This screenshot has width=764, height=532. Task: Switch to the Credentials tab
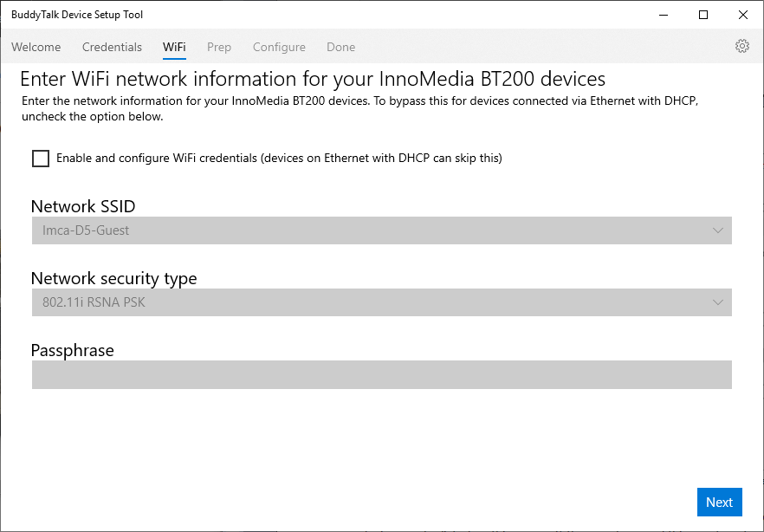click(x=112, y=48)
